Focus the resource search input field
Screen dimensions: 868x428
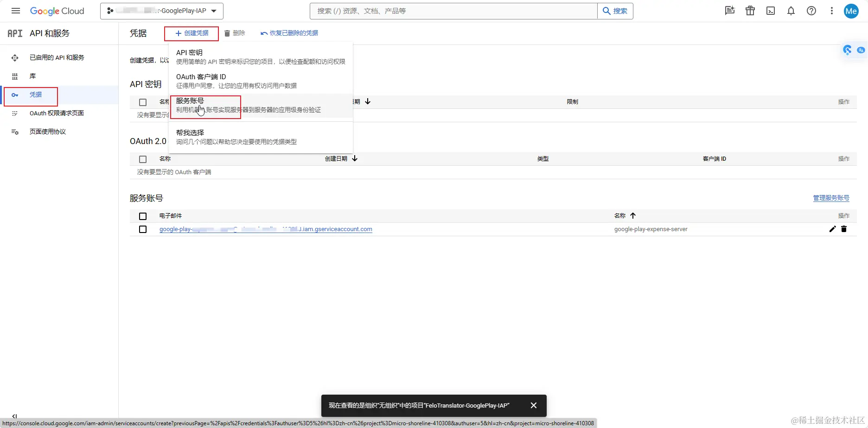453,11
